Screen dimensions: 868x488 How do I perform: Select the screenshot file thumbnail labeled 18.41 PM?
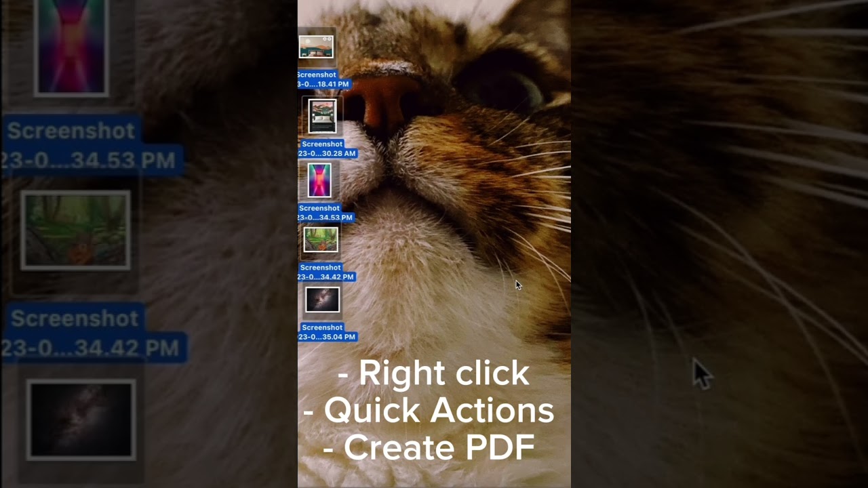point(316,47)
